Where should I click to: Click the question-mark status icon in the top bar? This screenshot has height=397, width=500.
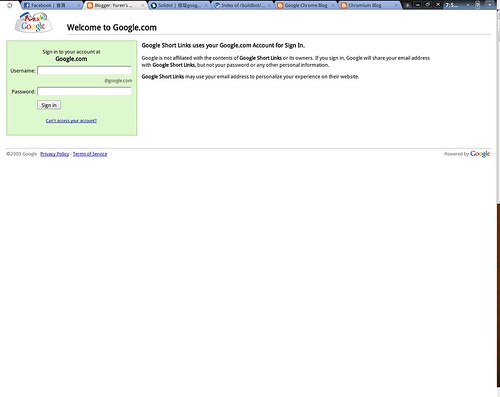pyautogui.click(x=477, y=5)
